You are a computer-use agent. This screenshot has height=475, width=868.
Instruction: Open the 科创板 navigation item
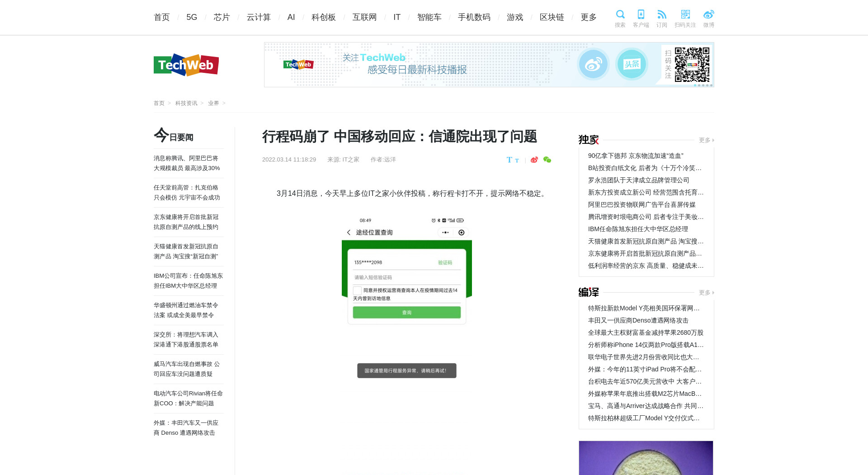click(324, 17)
